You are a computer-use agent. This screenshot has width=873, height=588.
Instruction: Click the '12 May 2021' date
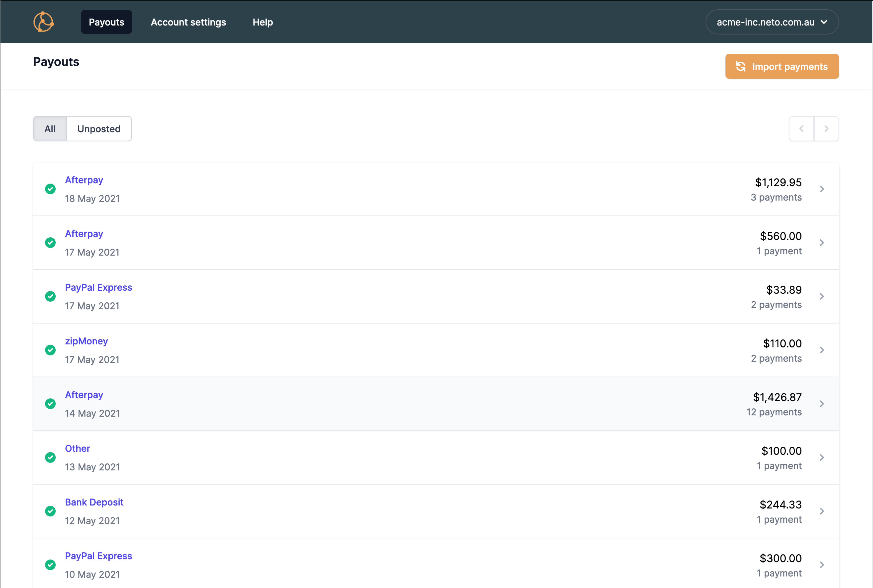92,521
